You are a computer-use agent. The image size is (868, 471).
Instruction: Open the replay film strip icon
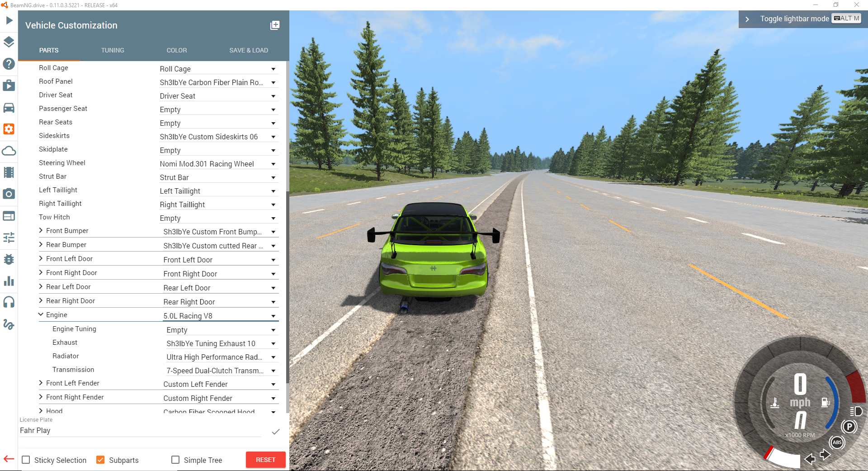pos(9,172)
